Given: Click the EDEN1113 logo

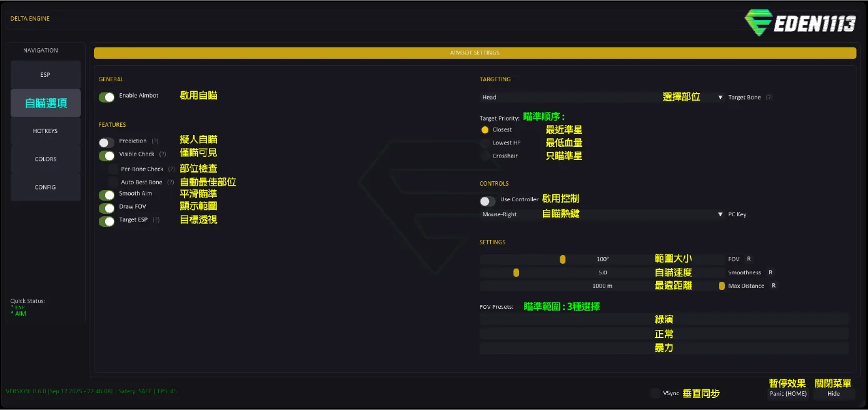Looking at the screenshot, I should tap(799, 24).
